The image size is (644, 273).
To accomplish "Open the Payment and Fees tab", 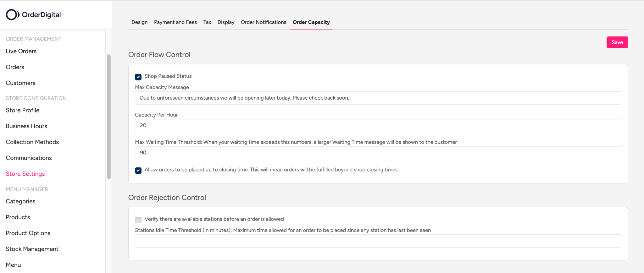I will coord(175,22).
